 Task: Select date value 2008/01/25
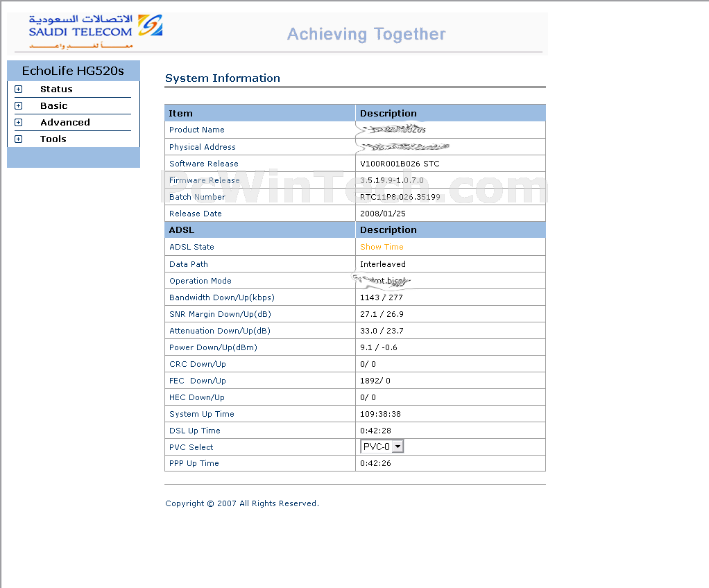coord(382,214)
